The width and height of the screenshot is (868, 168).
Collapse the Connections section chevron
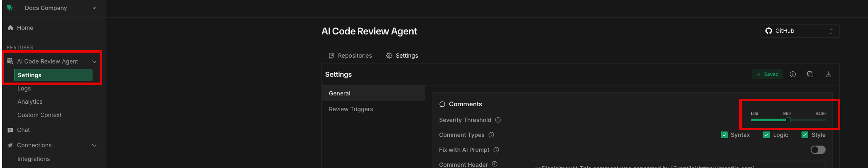(94, 145)
